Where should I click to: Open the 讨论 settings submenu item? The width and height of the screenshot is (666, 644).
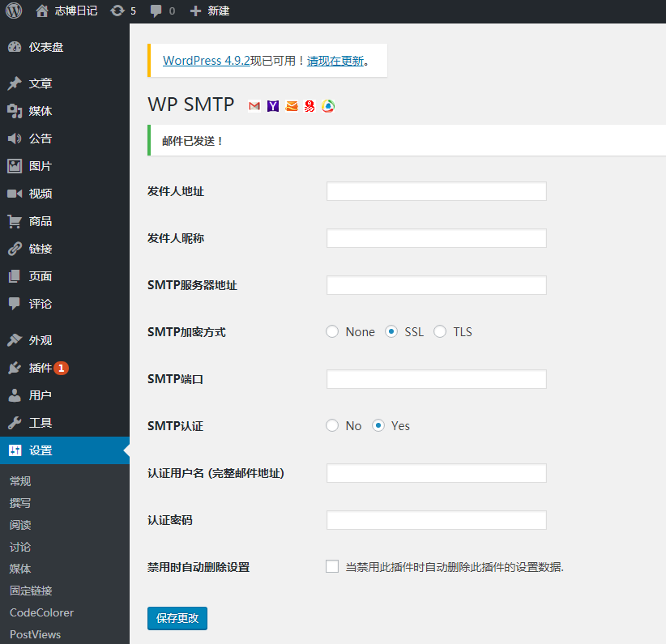pos(20,547)
